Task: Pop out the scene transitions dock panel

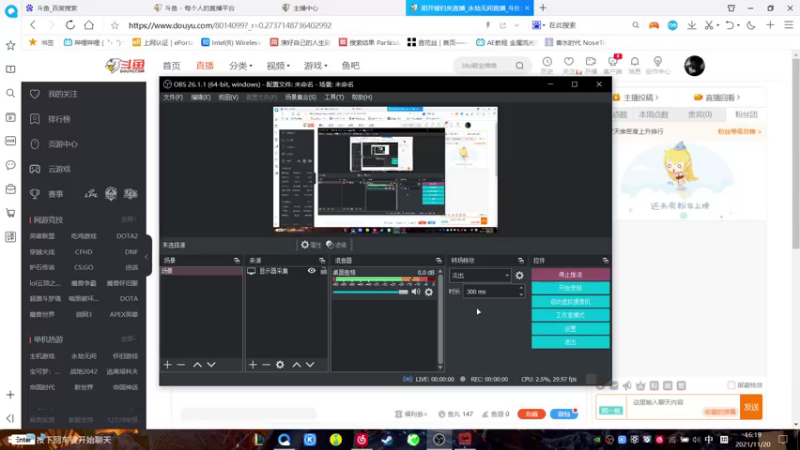Action: (x=520, y=261)
